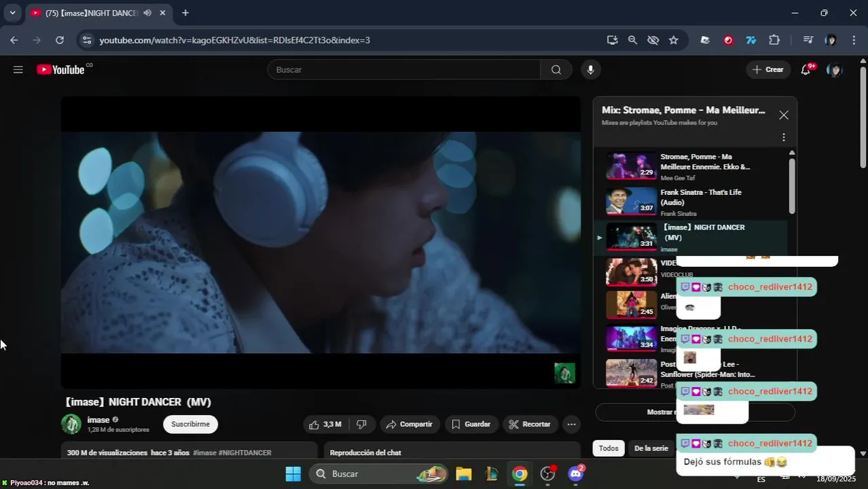868x489 pixels.
Task: Click the Chrome icon in the taskbar
Action: click(520, 474)
